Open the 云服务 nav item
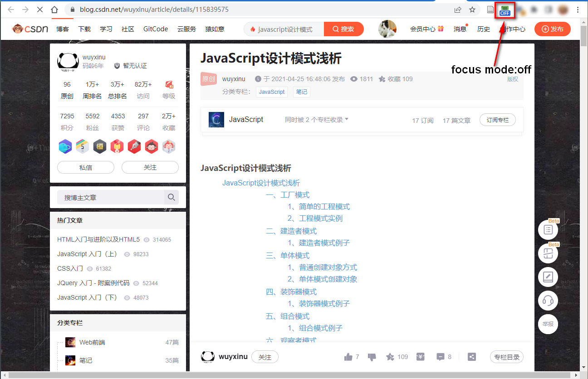The image size is (588, 379). click(x=186, y=29)
